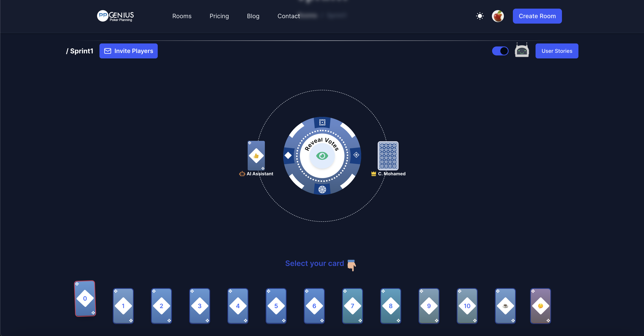Viewport: 644px width, 336px height.
Task: Choose the card numbered 10
Action: pos(467,306)
